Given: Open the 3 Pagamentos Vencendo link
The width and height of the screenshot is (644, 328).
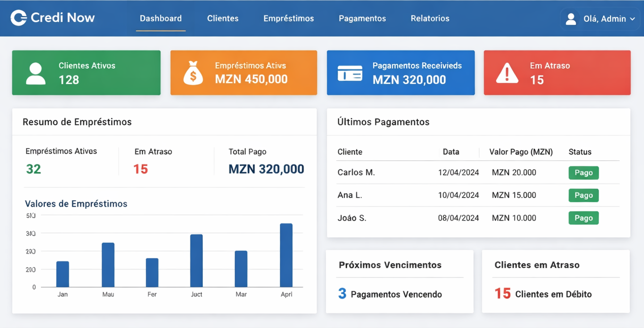Looking at the screenshot, I should (x=390, y=294).
